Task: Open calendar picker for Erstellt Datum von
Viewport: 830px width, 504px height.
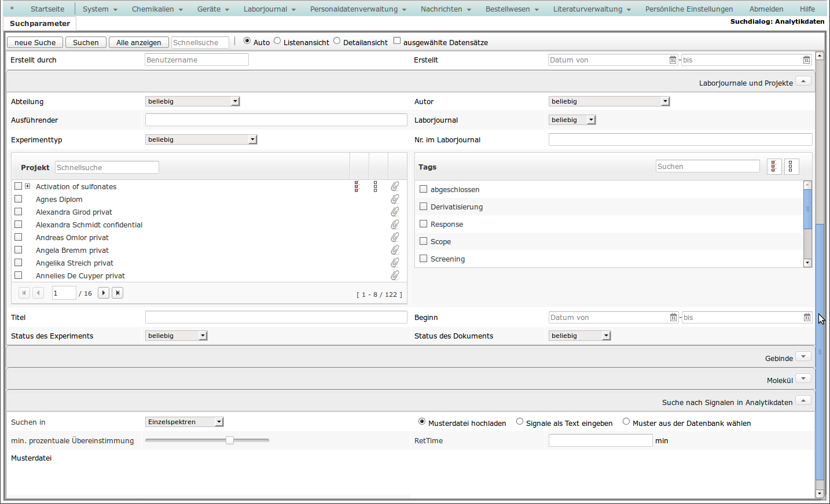Action: (x=673, y=60)
